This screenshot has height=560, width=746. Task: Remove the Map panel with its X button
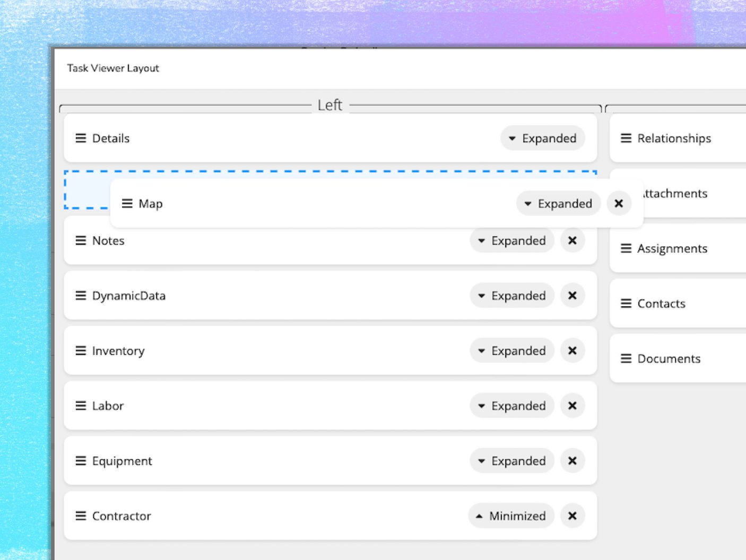[x=619, y=203]
